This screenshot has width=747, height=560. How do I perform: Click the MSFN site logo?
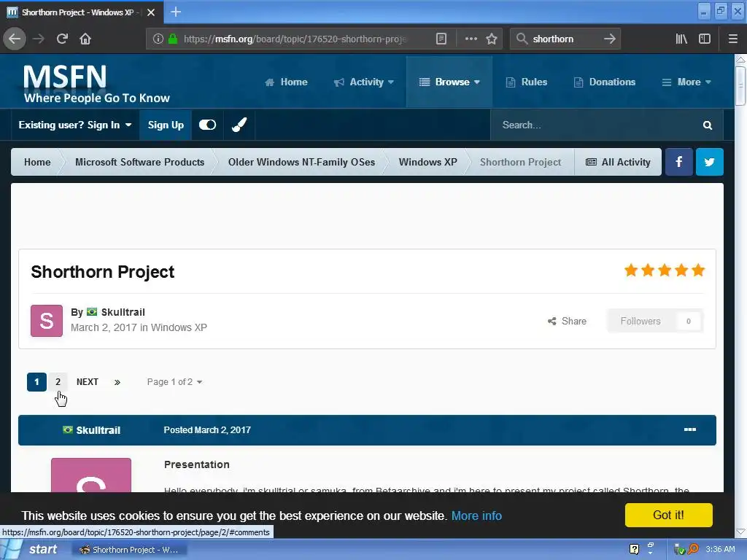tap(97, 84)
